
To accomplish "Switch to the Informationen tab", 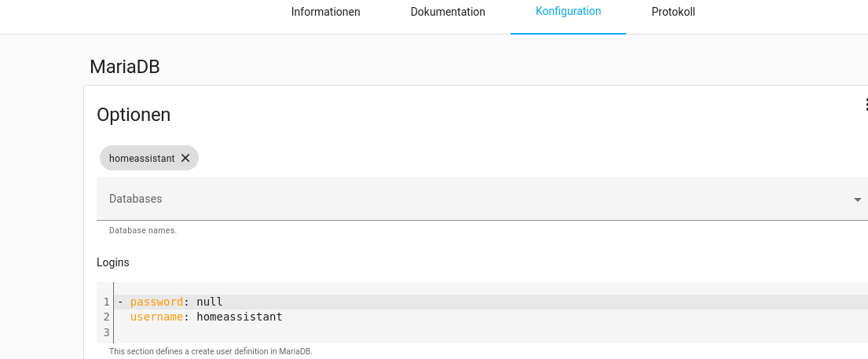I will [x=325, y=13].
